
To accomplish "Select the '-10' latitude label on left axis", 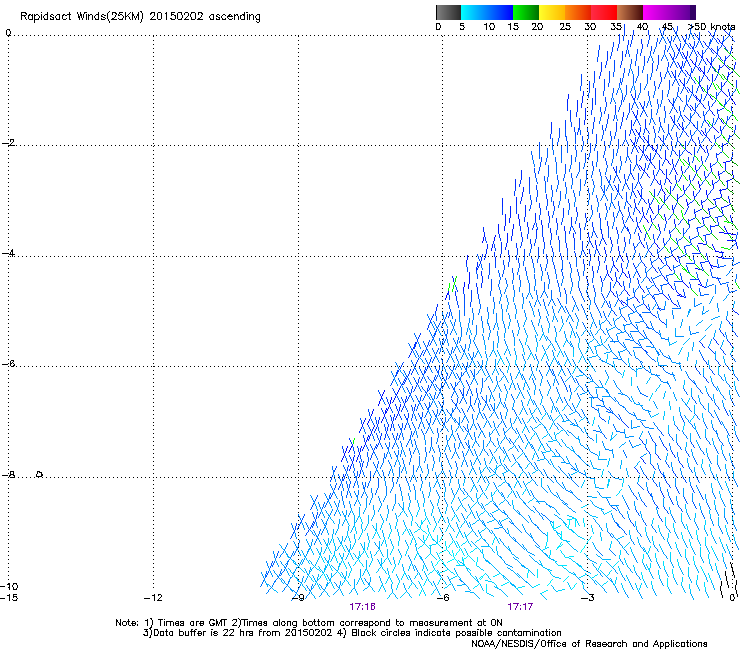I will (x=9, y=586).
